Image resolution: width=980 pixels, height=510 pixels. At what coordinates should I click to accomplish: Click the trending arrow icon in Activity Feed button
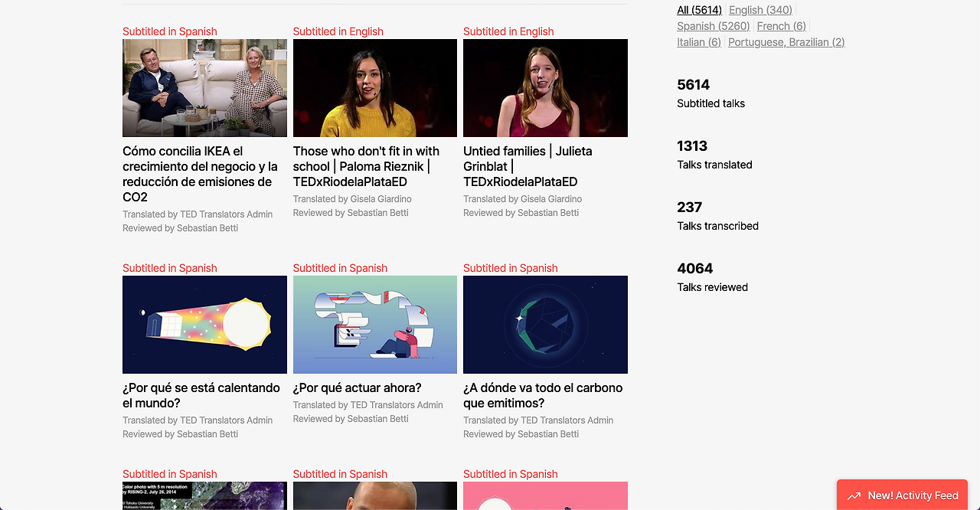[854, 496]
